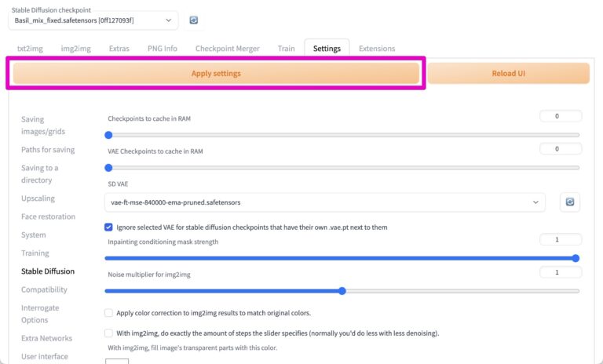603x364 pixels.
Task: Click the Noise multiplier for img2img slider
Action: click(342, 291)
